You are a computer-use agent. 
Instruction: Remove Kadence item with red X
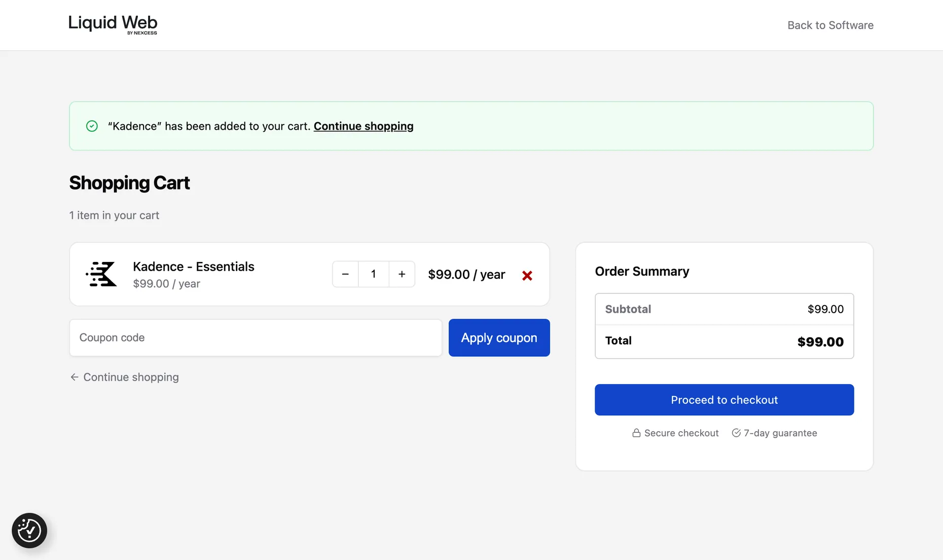point(527,275)
